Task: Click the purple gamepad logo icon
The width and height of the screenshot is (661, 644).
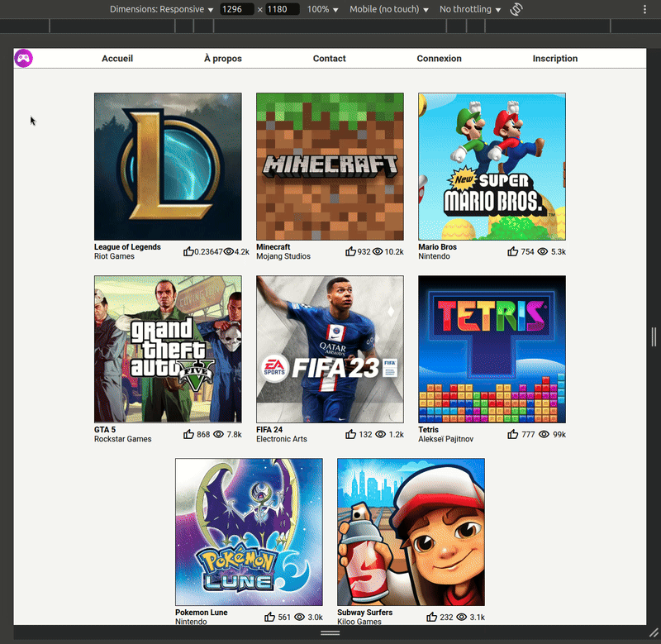Action: tap(24, 58)
